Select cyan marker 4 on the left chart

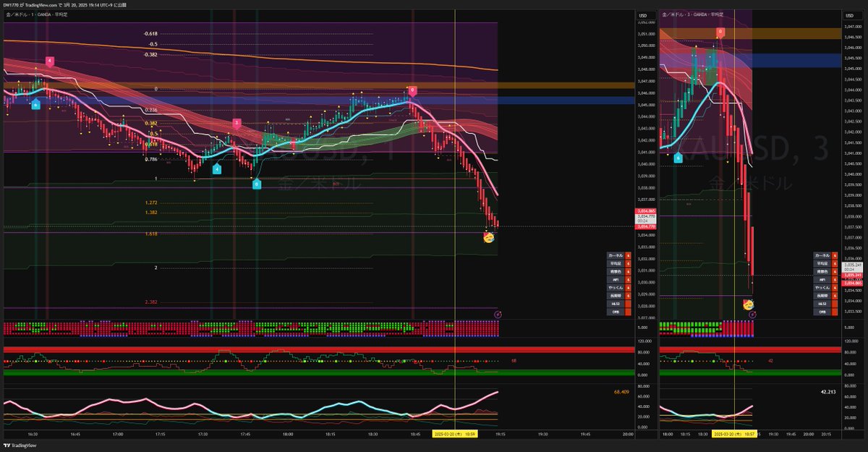pyautogui.click(x=217, y=169)
